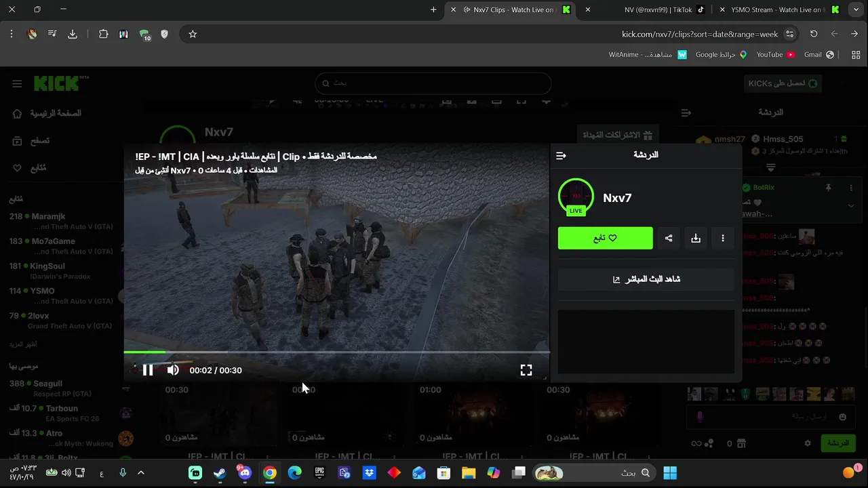Screen dimensions: 868x488
Task: Open site information icon in address bar
Action: click(x=789, y=34)
